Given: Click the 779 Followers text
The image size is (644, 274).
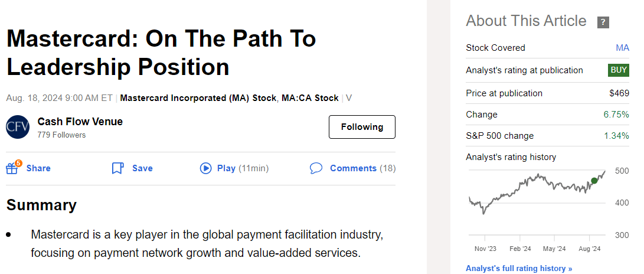Looking at the screenshot, I should click(61, 135).
